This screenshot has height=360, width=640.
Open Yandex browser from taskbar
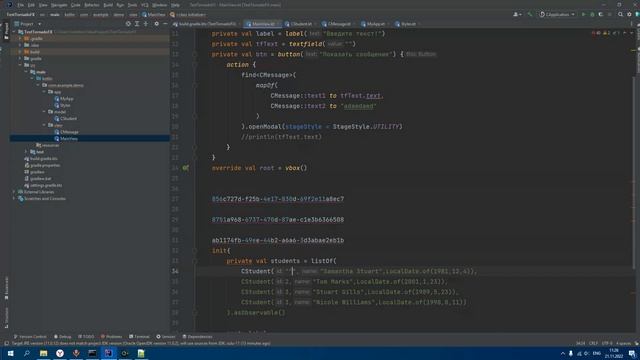pyautogui.click(x=60, y=353)
